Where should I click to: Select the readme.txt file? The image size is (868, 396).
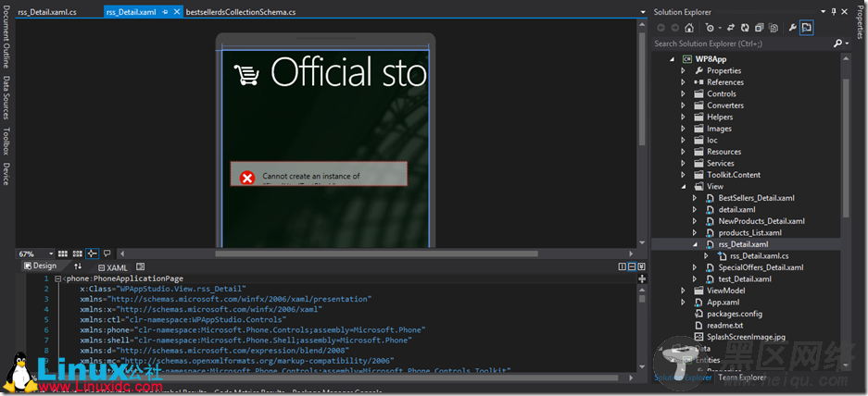coord(725,326)
